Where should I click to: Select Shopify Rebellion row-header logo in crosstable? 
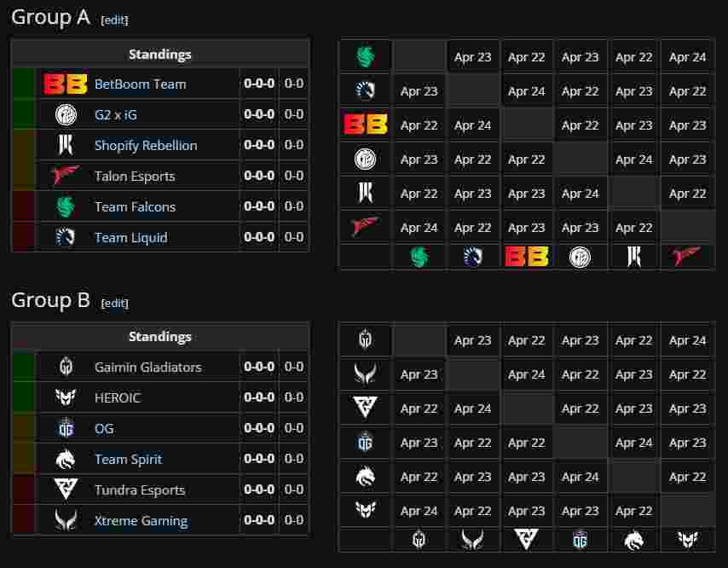[366, 194]
